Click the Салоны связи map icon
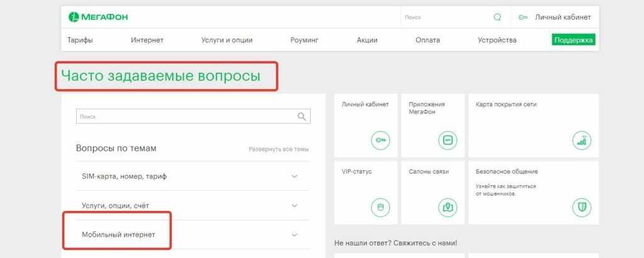 tap(447, 207)
